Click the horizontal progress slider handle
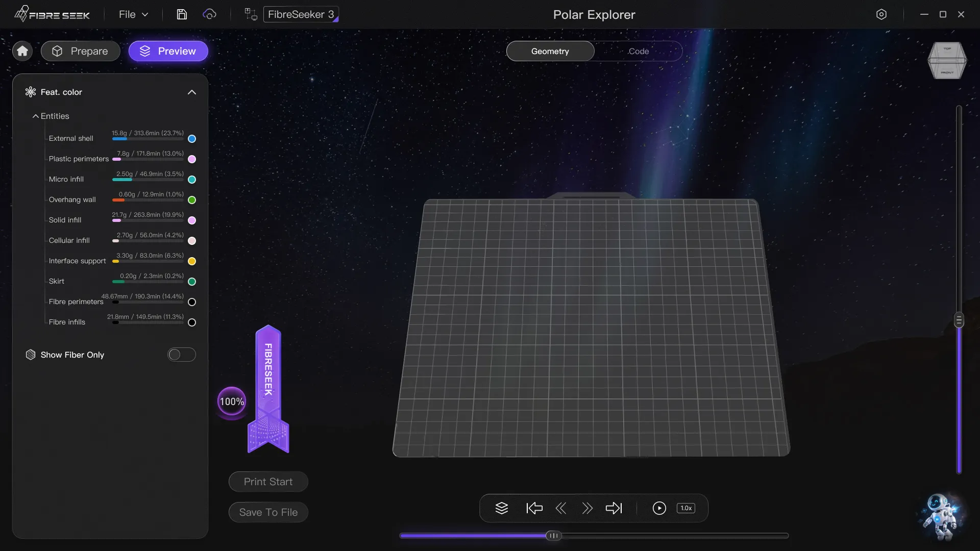This screenshot has width=980, height=551. (x=553, y=536)
